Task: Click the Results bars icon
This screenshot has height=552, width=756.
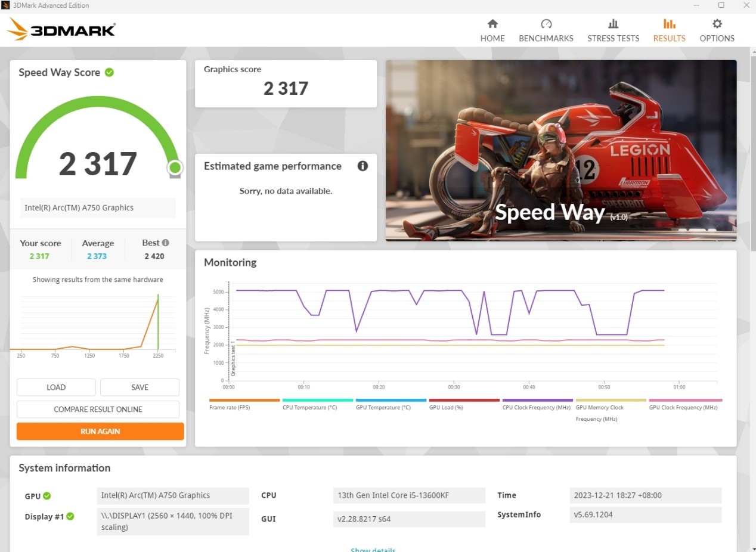Action: [670, 24]
